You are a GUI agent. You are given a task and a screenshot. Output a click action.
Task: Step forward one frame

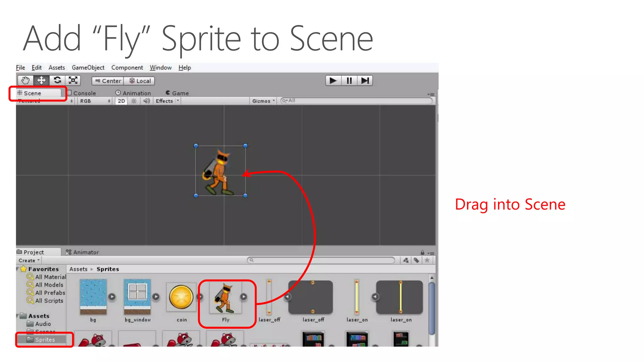click(365, 81)
